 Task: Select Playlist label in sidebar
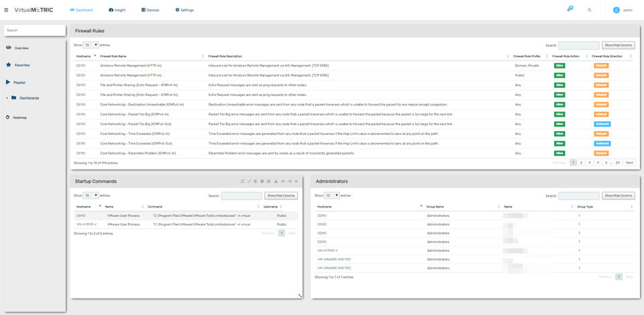point(19,83)
